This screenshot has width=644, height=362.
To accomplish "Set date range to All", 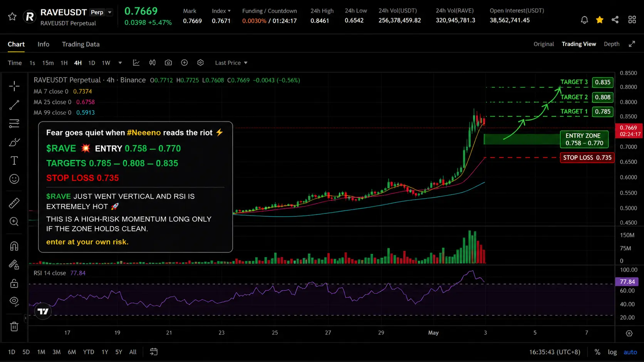I will (133, 352).
